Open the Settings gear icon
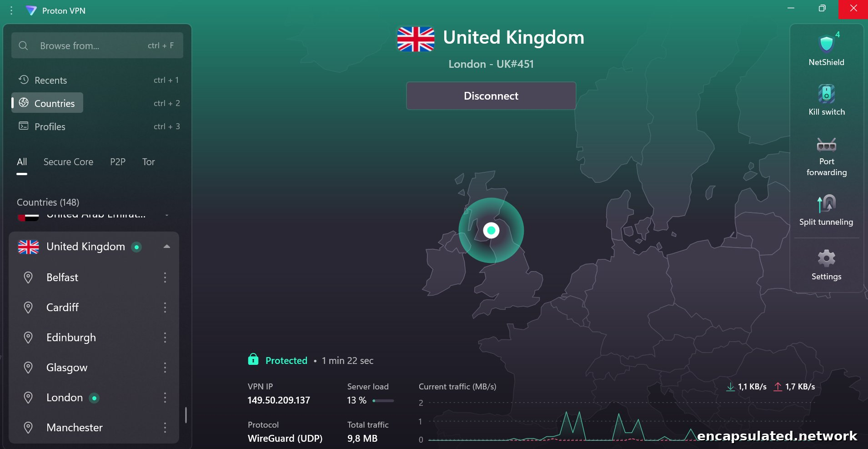The image size is (868, 449). pyautogui.click(x=826, y=258)
